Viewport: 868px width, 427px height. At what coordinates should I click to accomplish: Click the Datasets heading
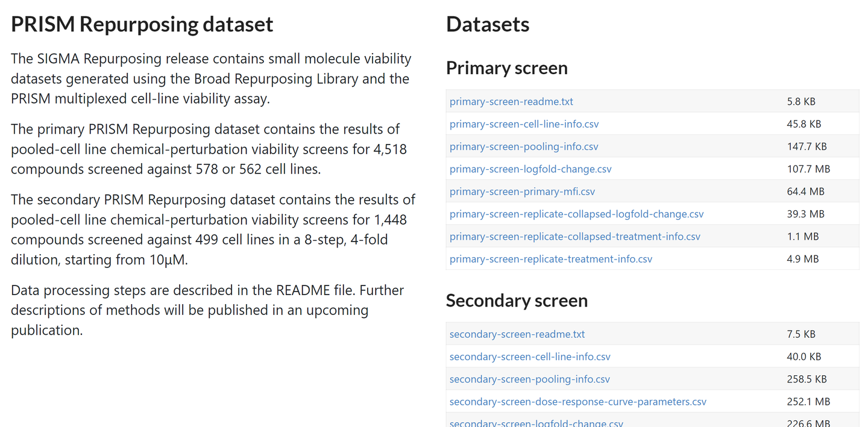pos(488,24)
